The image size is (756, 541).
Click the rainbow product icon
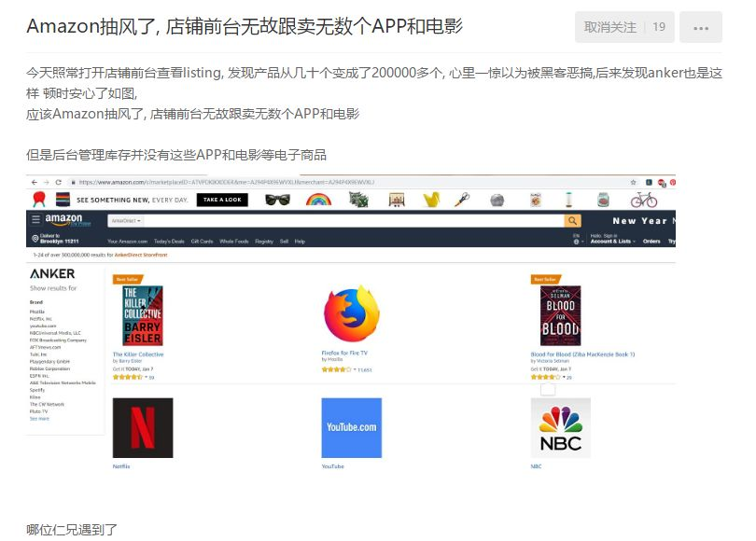[x=318, y=200]
